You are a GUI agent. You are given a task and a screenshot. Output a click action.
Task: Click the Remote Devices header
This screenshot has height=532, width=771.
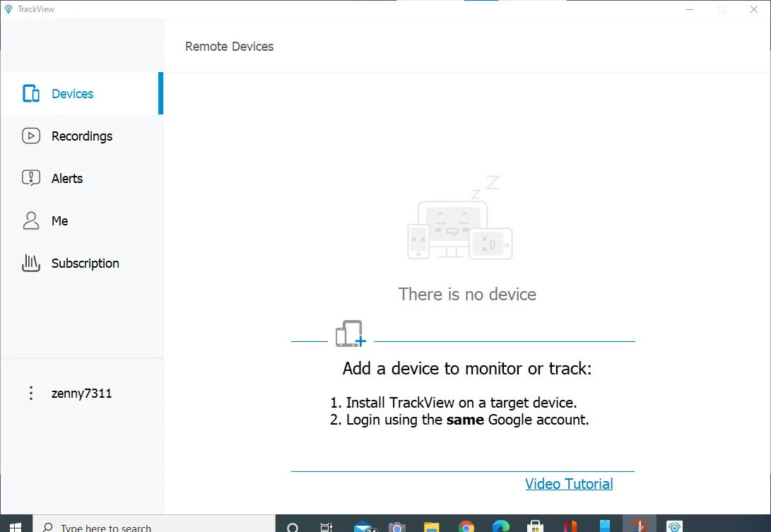pos(228,46)
